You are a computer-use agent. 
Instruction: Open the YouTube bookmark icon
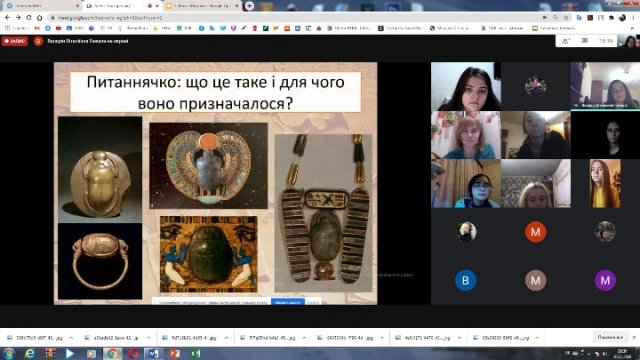58,28
